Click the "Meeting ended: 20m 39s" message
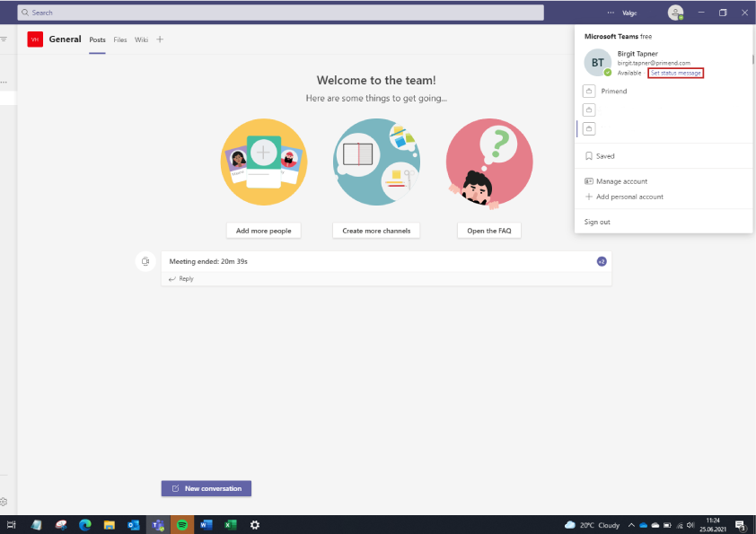The width and height of the screenshot is (756, 534). [208, 261]
